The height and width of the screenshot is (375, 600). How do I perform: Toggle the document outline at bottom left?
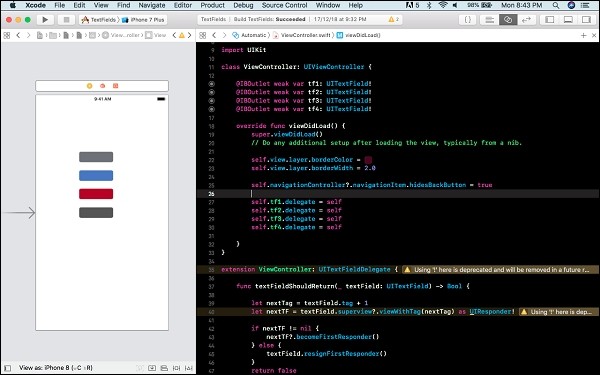coord(7,368)
